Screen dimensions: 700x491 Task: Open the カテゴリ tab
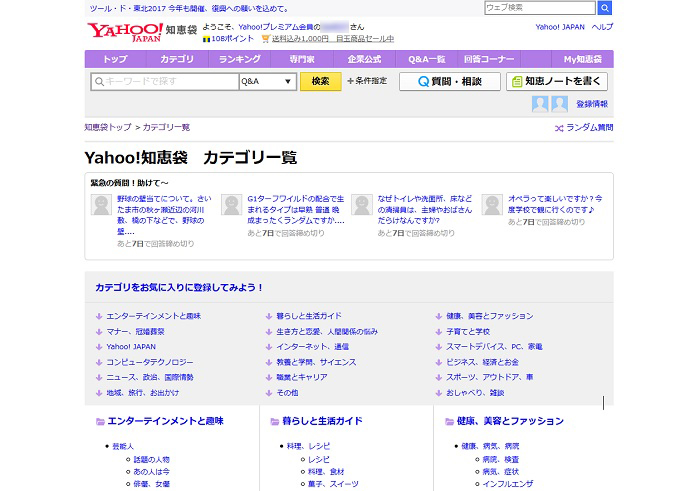point(177,59)
